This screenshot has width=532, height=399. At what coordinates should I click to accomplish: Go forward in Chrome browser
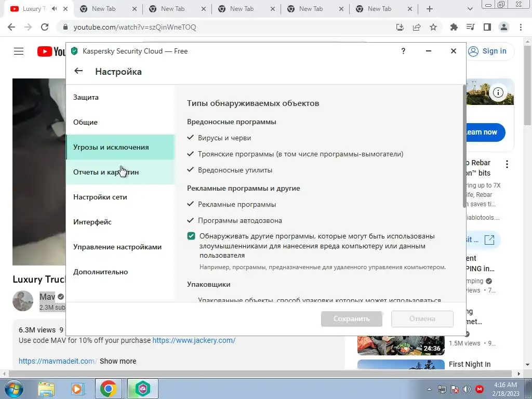coord(28,27)
